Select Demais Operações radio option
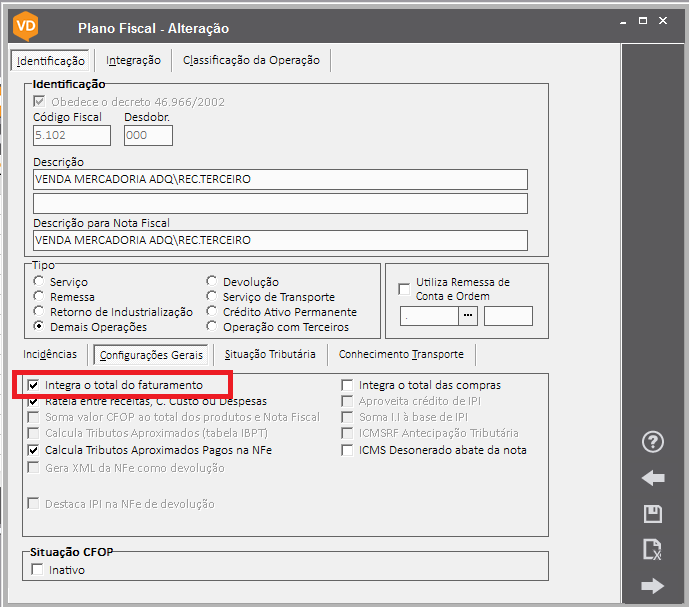689x607 pixels. [x=39, y=326]
